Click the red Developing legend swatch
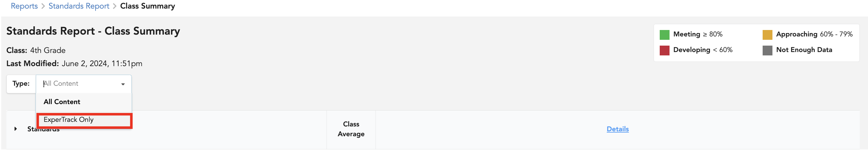Image resolution: width=868 pixels, height=150 pixels. point(664,50)
